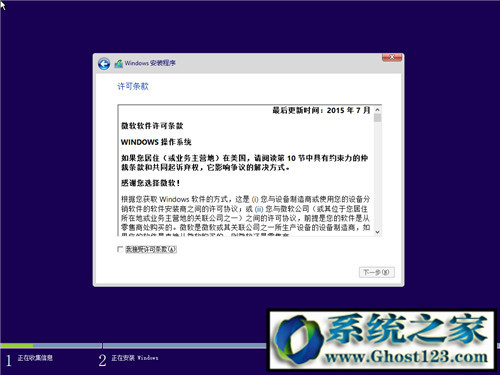This screenshot has height=375, width=500.
Task: Click the swirl logo in the watermark
Action: click(298, 339)
